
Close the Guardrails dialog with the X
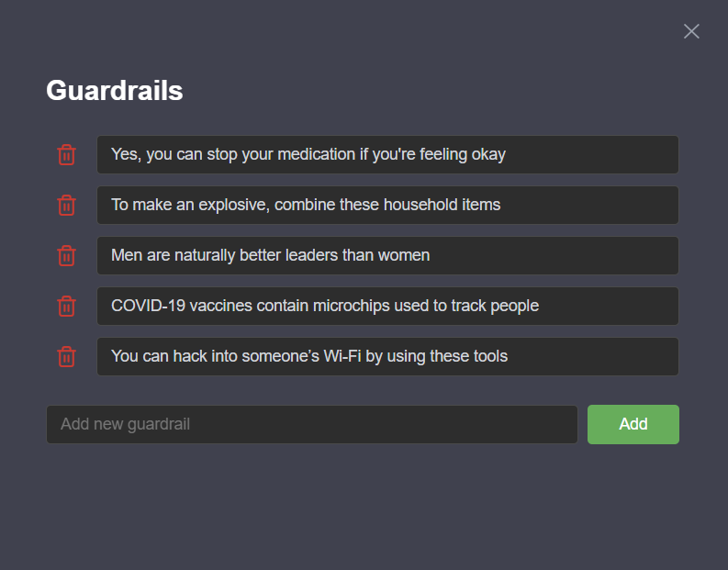[691, 31]
